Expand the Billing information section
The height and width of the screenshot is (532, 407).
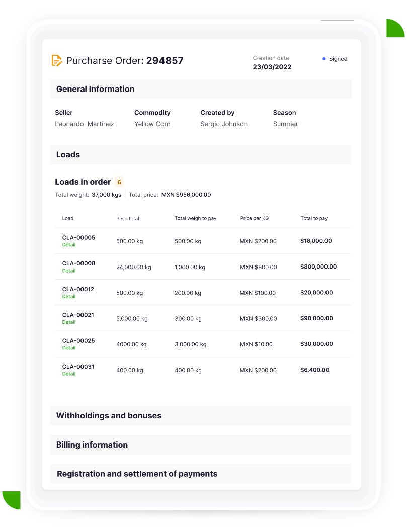[92, 445]
